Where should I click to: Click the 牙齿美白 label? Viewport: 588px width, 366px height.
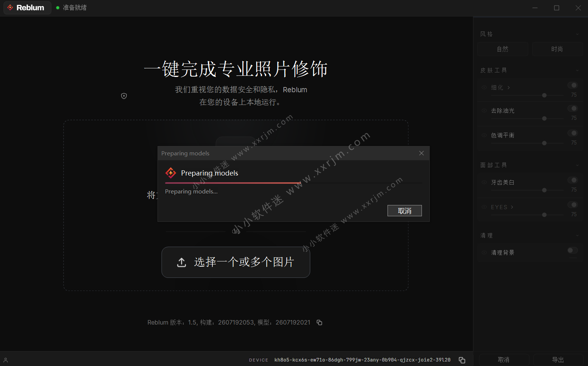coord(503,182)
